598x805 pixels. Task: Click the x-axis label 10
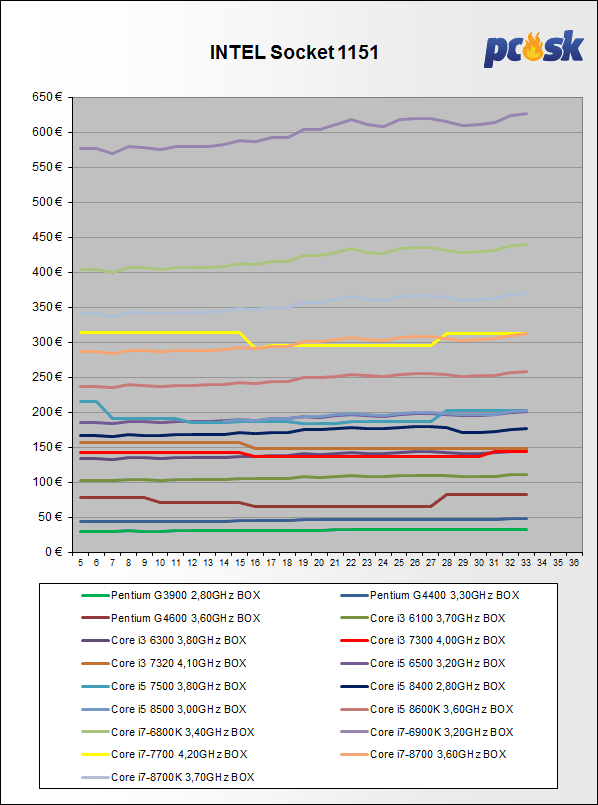[160, 563]
